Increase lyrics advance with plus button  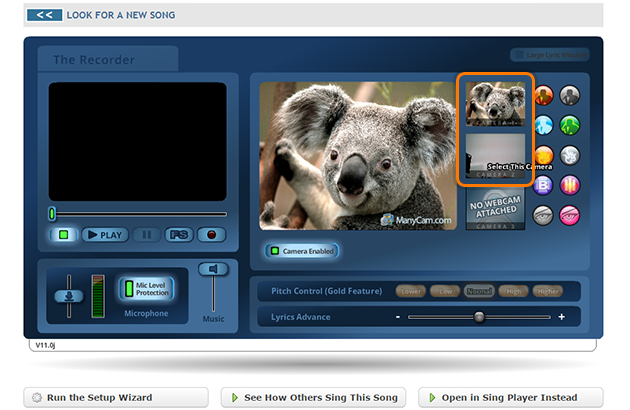562,317
